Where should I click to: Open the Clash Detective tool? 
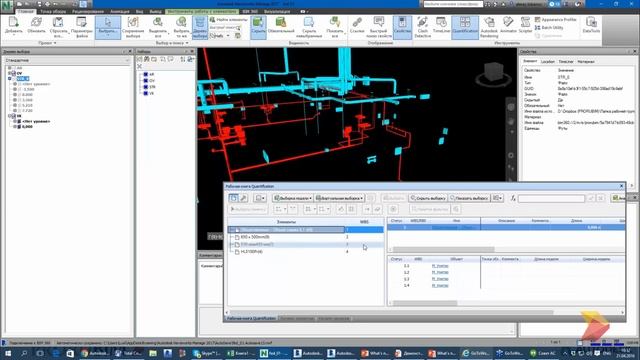(422, 27)
